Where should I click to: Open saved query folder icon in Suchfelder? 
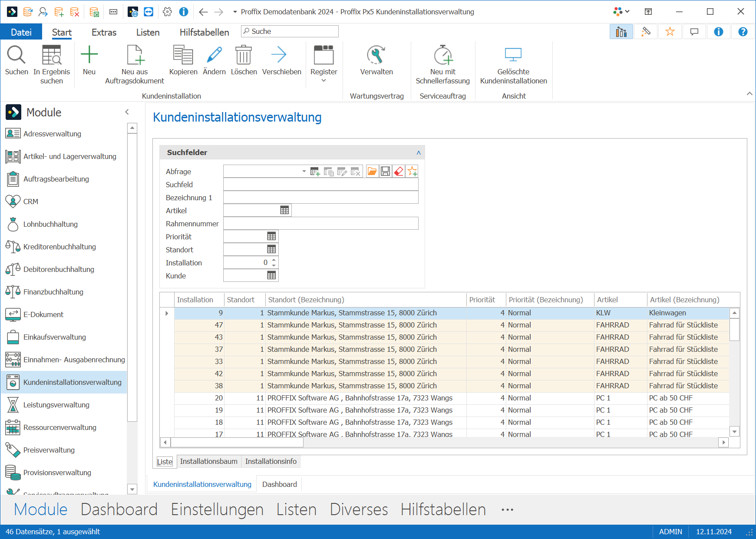coord(372,172)
